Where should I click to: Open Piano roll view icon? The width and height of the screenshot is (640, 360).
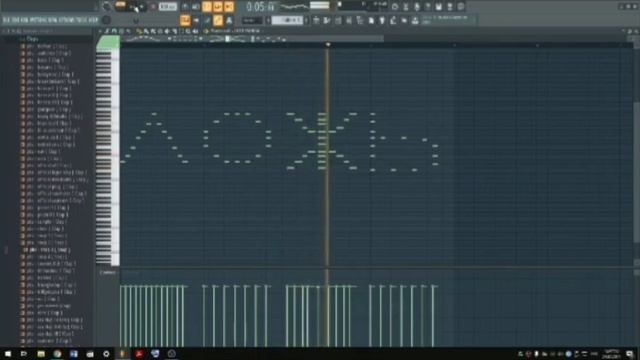click(x=327, y=20)
